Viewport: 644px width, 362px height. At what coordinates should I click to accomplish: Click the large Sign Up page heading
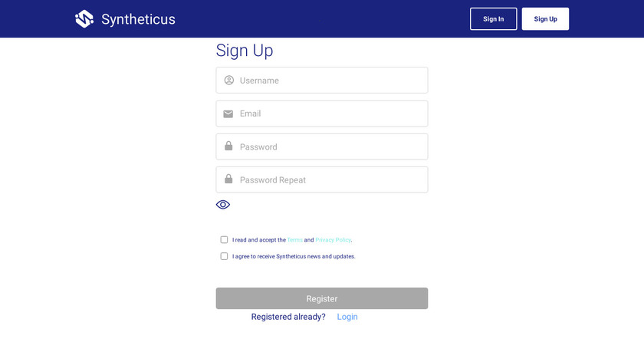point(245,51)
